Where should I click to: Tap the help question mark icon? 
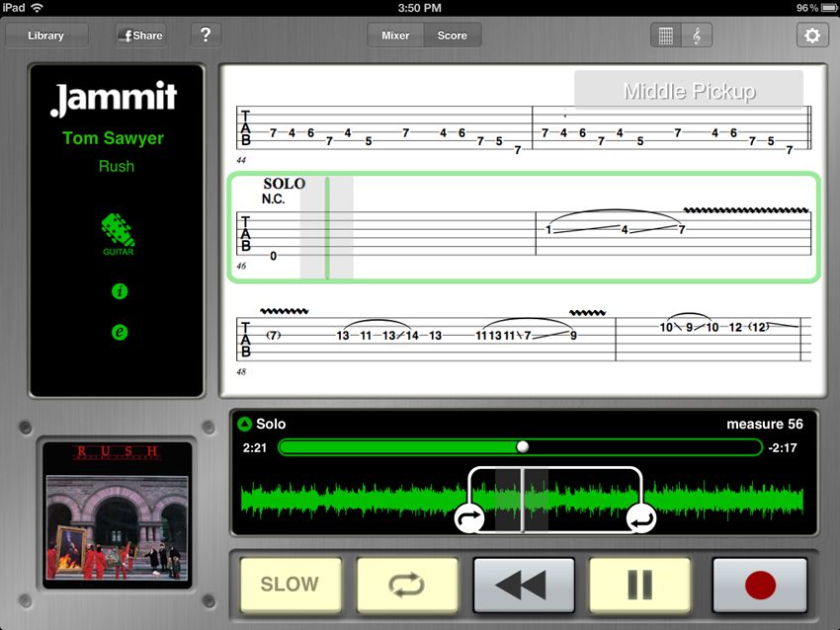(x=206, y=35)
